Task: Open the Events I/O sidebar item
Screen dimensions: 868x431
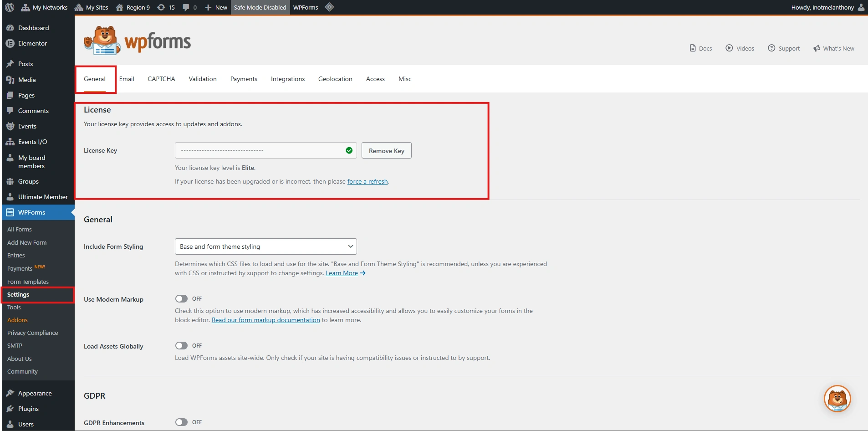Action: coord(38,142)
